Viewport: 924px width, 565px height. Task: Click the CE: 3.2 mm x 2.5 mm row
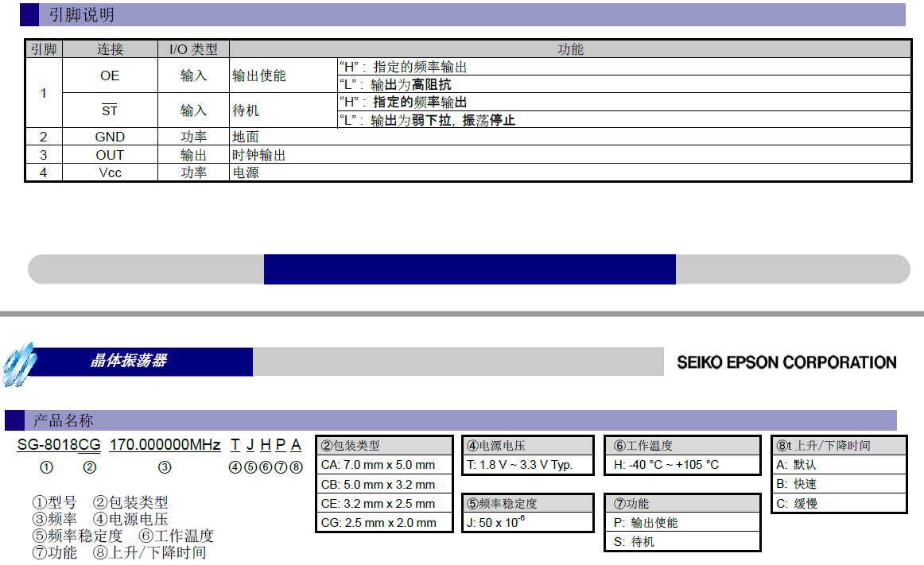[x=384, y=504]
